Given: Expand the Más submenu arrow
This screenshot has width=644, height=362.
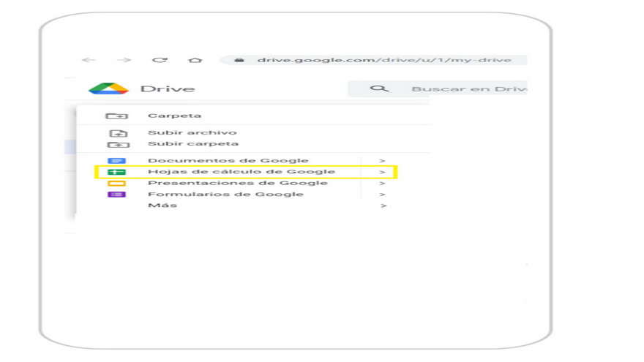Looking at the screenshot, I should coord(383,205).
